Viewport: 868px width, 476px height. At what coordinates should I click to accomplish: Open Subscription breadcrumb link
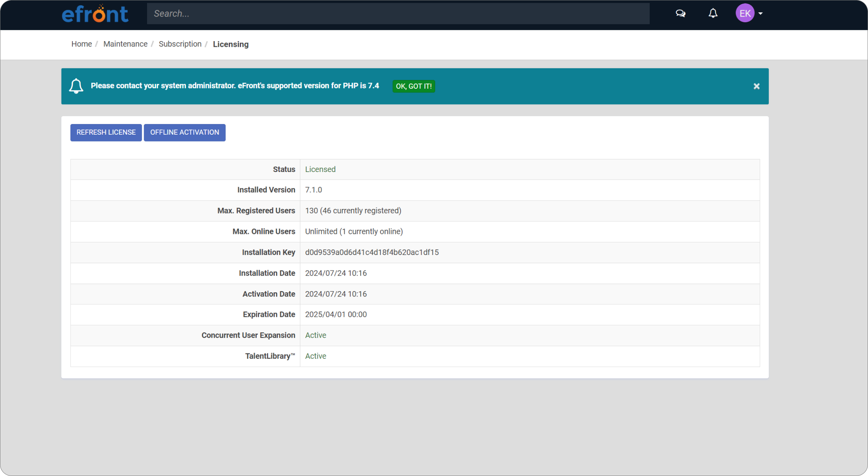click(x=180, y=44)
